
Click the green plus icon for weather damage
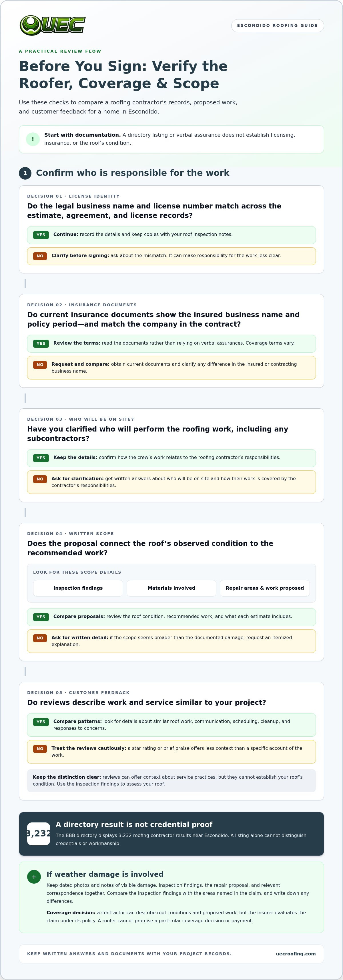click(x=34, y=877)
